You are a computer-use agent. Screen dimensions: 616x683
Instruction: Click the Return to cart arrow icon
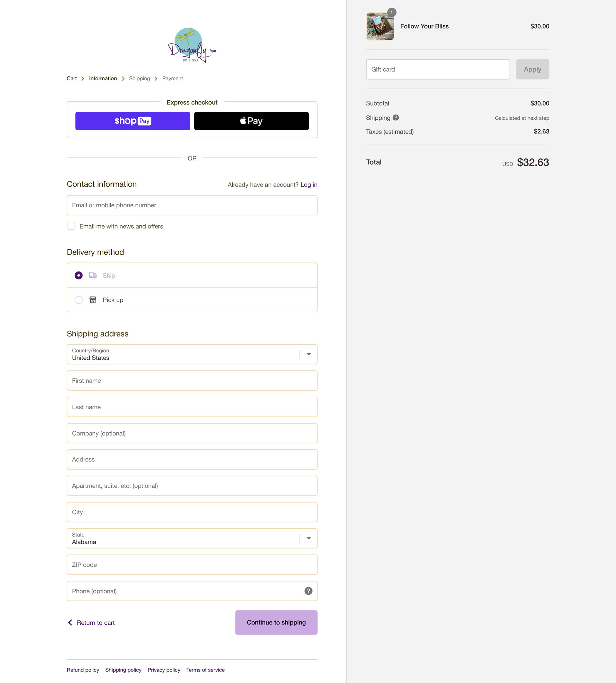coord(70,622)
